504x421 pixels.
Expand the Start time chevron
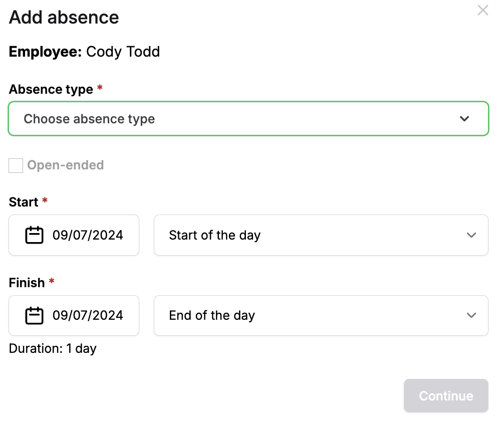point(471,235)
